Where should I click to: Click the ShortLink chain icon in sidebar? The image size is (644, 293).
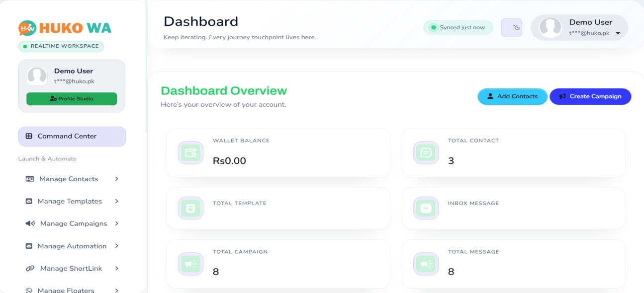[30, 269]
